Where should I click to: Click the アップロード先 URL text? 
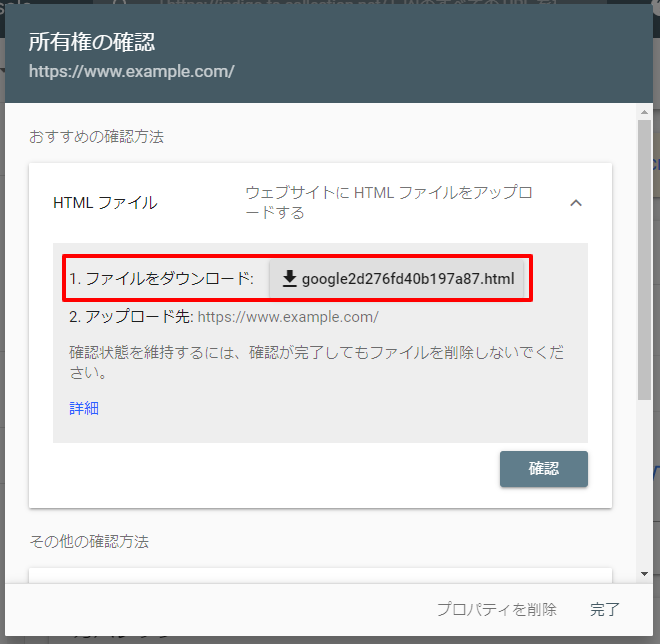288,317
